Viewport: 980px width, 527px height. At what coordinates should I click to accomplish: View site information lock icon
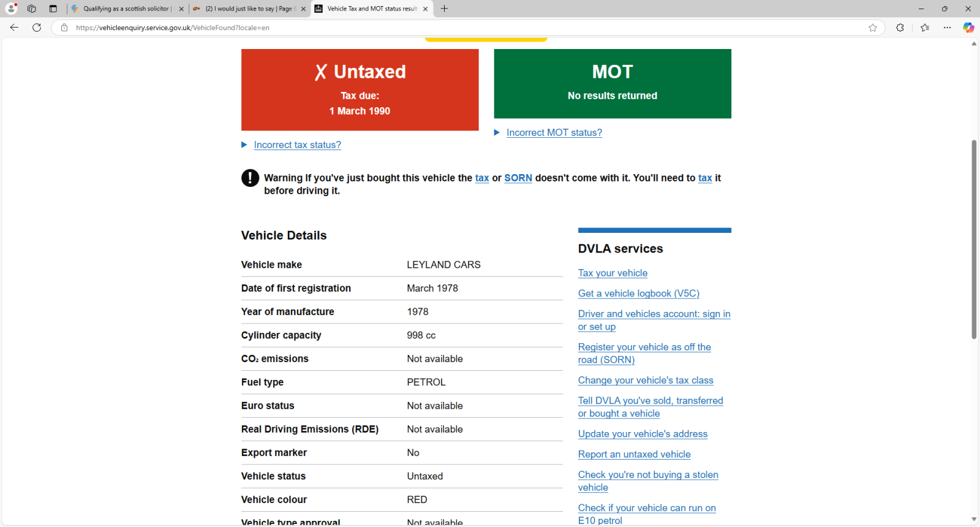click(x=64, y=28)
